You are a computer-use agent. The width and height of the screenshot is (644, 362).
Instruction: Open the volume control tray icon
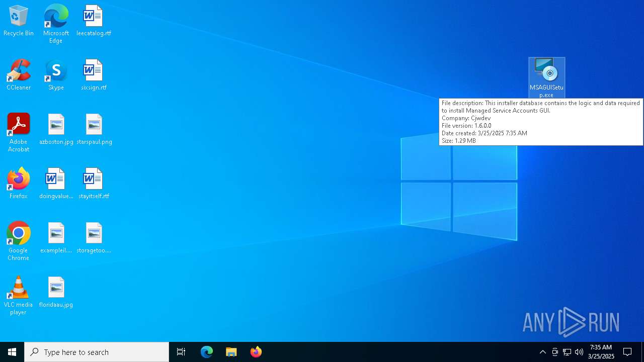579,352
